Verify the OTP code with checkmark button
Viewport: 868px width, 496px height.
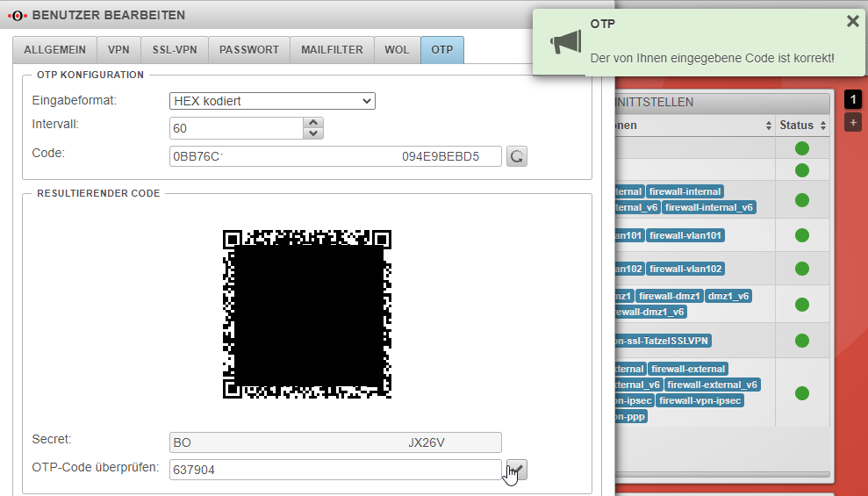pyautogui.click(x=517, y=470)
